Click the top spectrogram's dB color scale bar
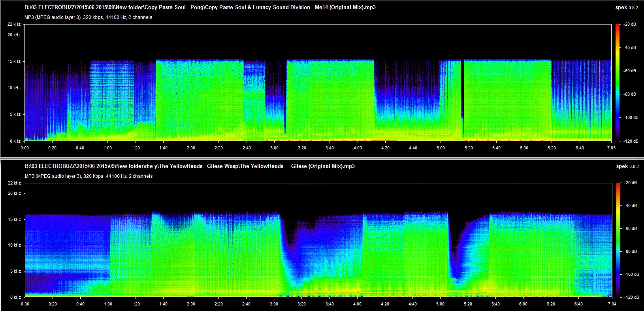Screen dimensions: 644x311 618,83
